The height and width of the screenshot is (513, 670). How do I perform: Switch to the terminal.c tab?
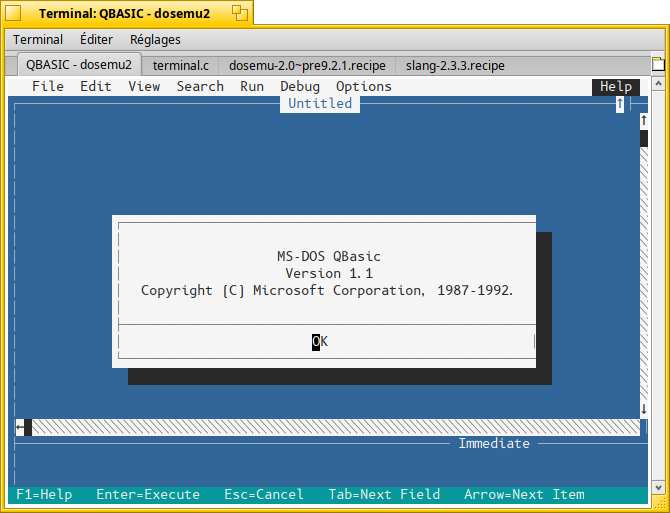tap(180, 66)
